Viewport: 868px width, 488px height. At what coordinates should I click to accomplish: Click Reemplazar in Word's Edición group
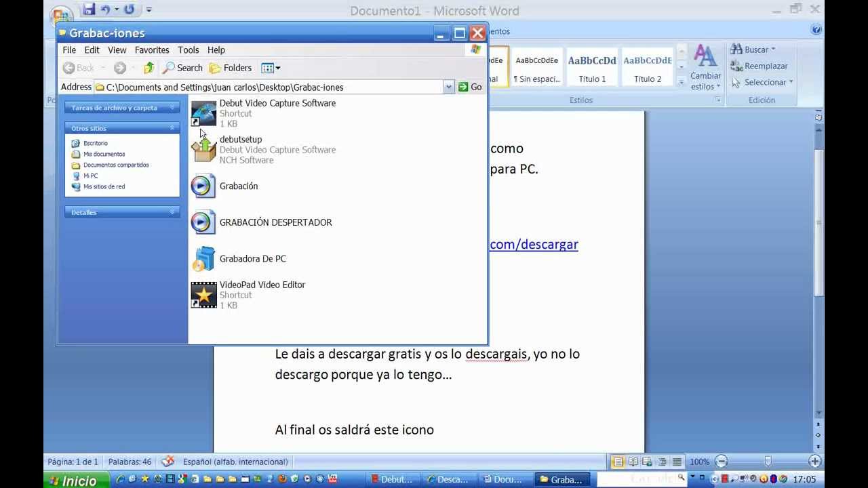(x=759, y=66)
